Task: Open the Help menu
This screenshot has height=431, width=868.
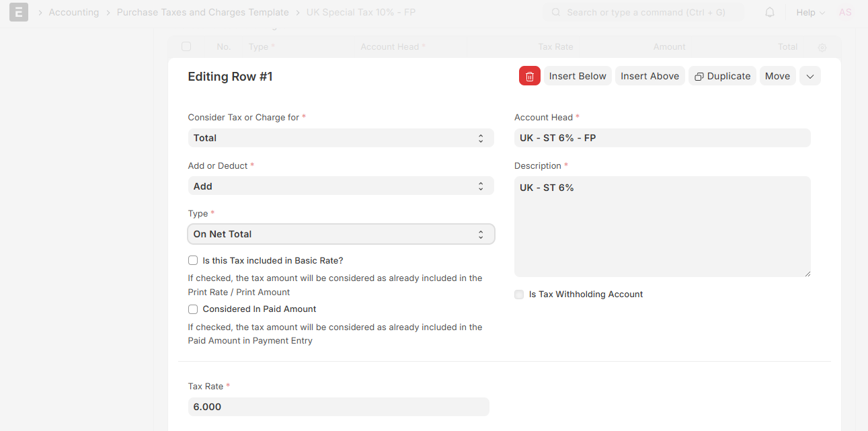Action: 810,12
